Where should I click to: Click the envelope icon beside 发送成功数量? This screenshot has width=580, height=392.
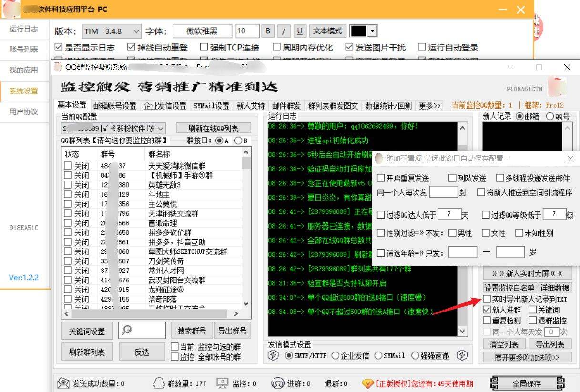63,383
